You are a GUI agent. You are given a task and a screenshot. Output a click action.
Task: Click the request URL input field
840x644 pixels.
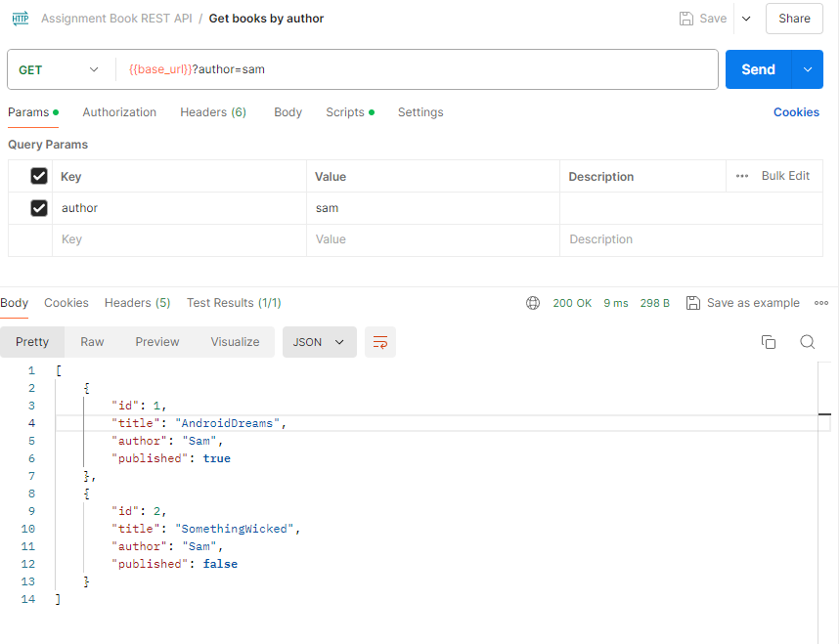point(418,69)
